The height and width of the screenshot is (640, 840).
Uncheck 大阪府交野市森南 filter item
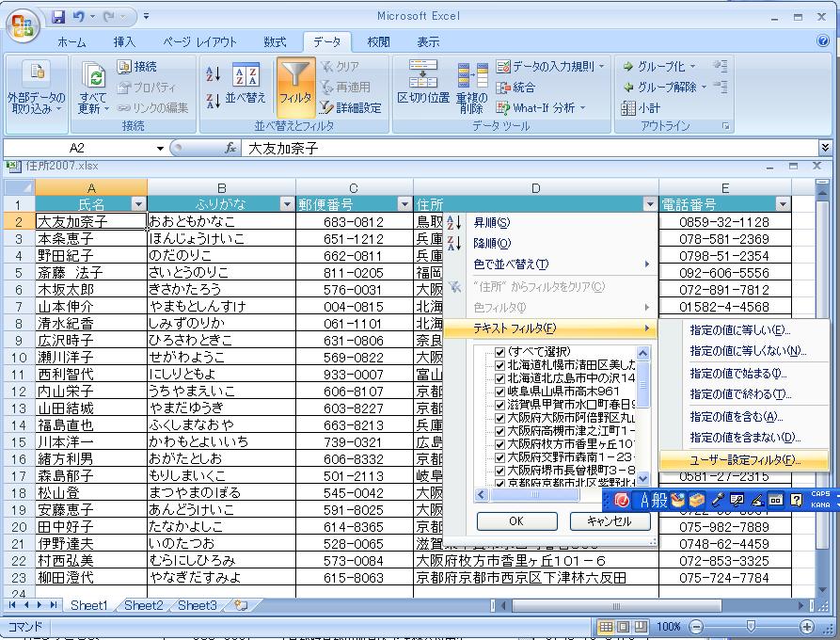(499, 457)
